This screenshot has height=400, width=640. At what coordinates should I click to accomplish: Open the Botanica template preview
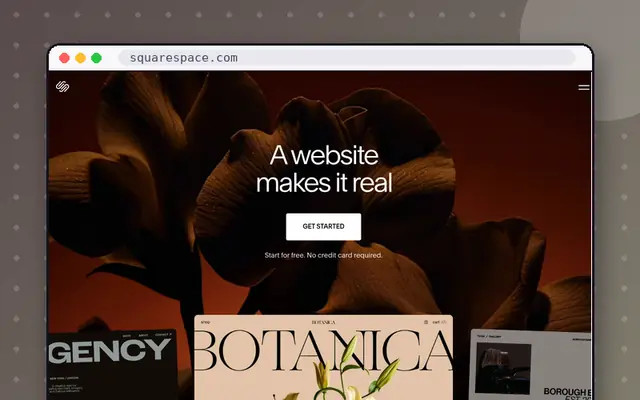pos(323,357)
